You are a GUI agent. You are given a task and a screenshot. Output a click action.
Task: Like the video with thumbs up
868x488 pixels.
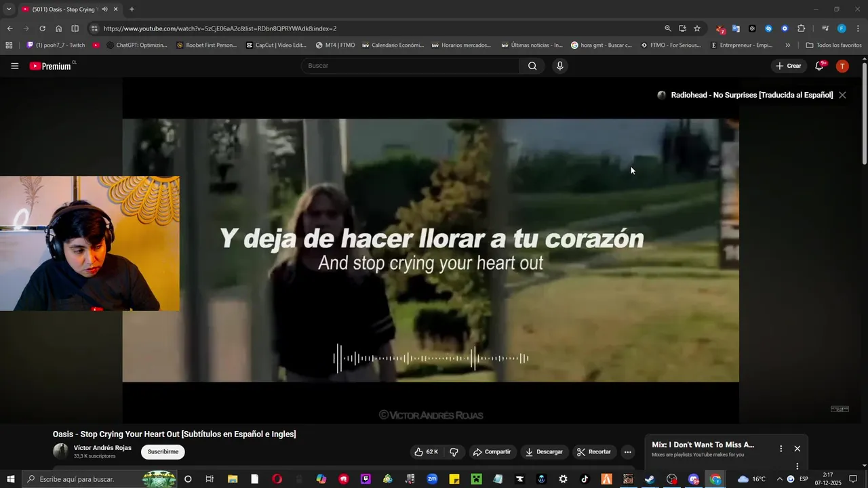click(x=427, y=452)
